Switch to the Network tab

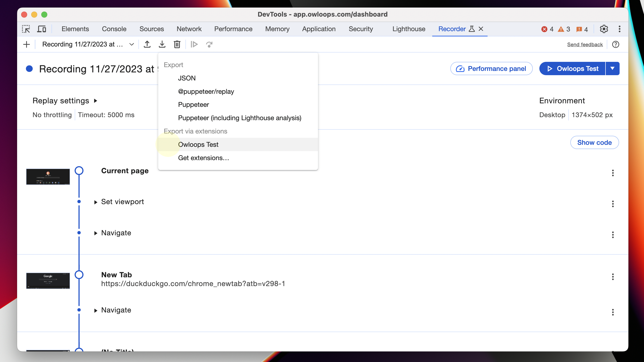click(x=189, y=29)
